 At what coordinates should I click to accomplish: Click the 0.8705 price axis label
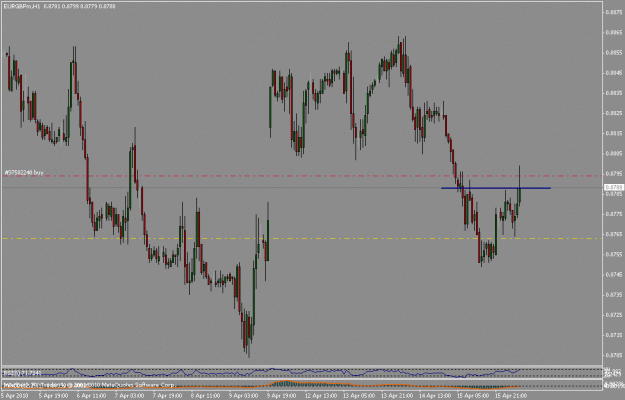(614, 355)
